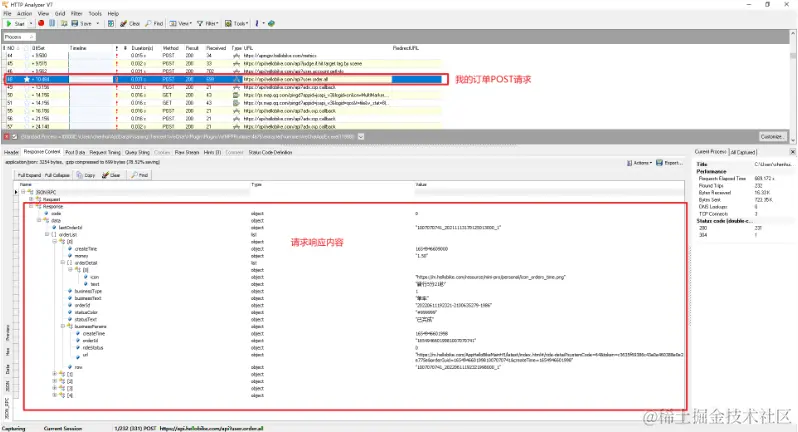Toggle the star on row 55
The image size is (798, 432).
(26, 110)
